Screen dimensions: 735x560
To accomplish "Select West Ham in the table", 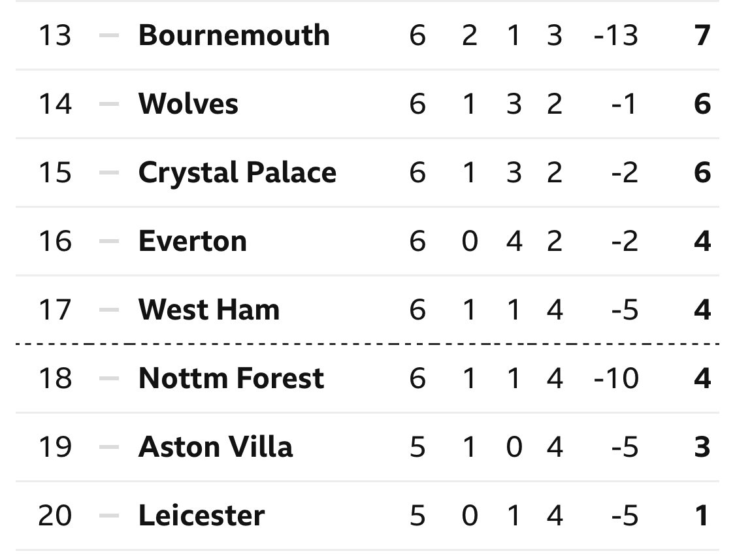I will (x=209, y=310).
